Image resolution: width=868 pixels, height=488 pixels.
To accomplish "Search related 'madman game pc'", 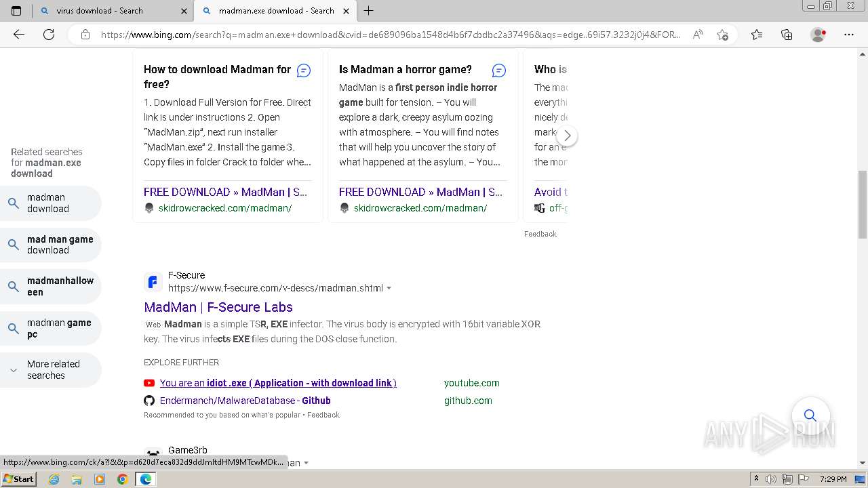I will tap(51, 329).
